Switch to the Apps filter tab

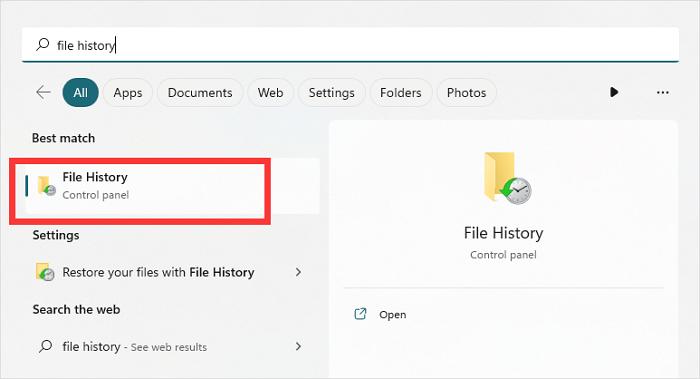128,92
